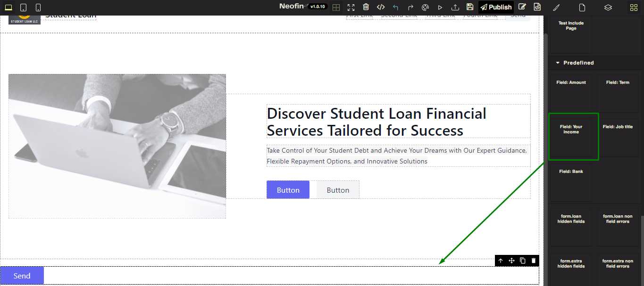Duplicate the selected component

pyautogui.click(x=523, y=261)
